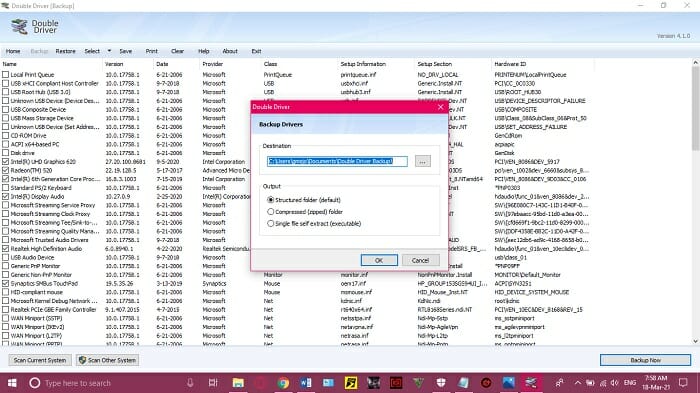Click the Exit menu item
The height and width of the screenshot is (393, 700).
256,51
